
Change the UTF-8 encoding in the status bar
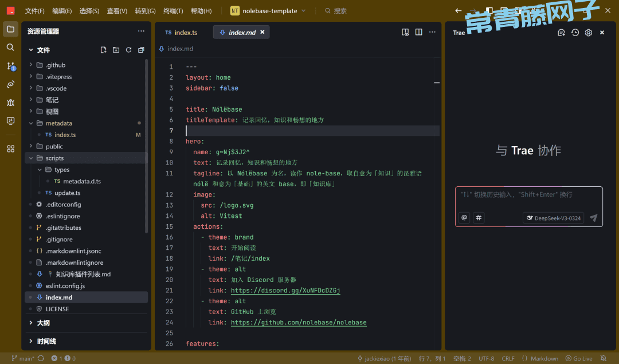pos(487,358)
